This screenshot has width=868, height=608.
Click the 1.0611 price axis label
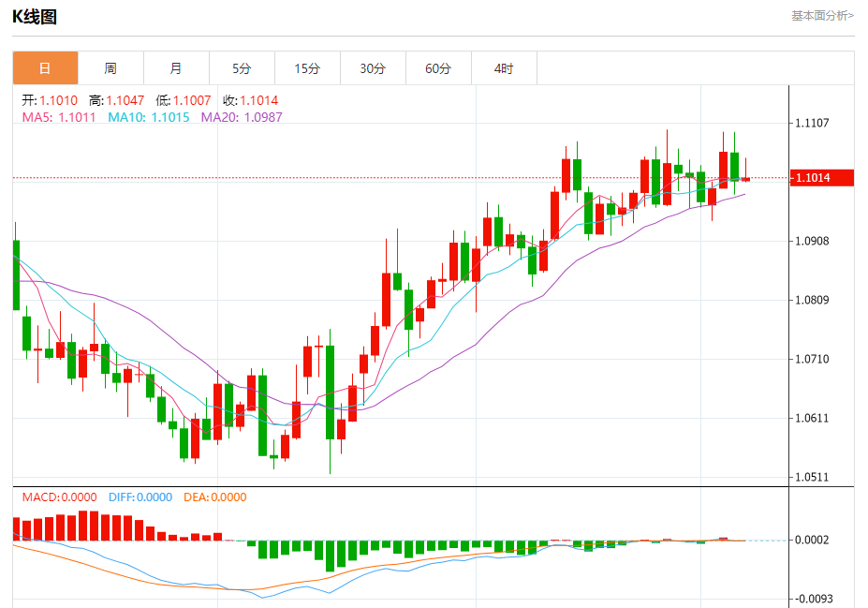pyautogui.click(x=812, y=418)
